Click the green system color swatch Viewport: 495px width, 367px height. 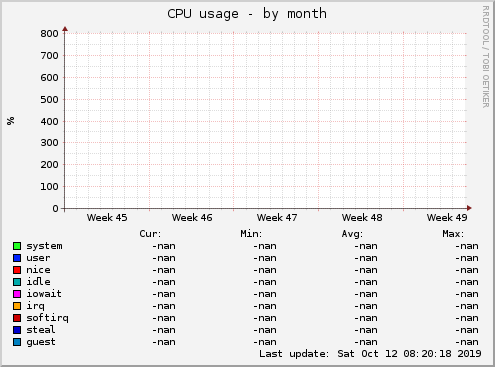point(17,246)
